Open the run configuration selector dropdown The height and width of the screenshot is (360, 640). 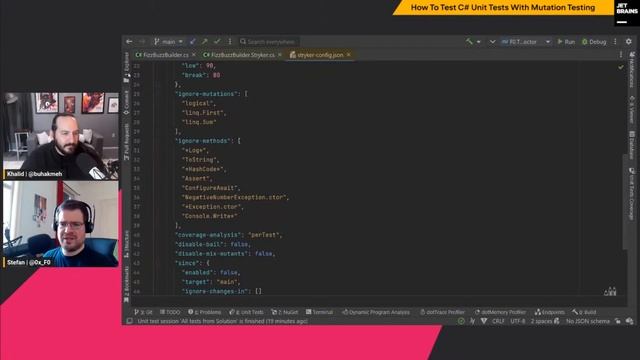(x=526, y=42)
